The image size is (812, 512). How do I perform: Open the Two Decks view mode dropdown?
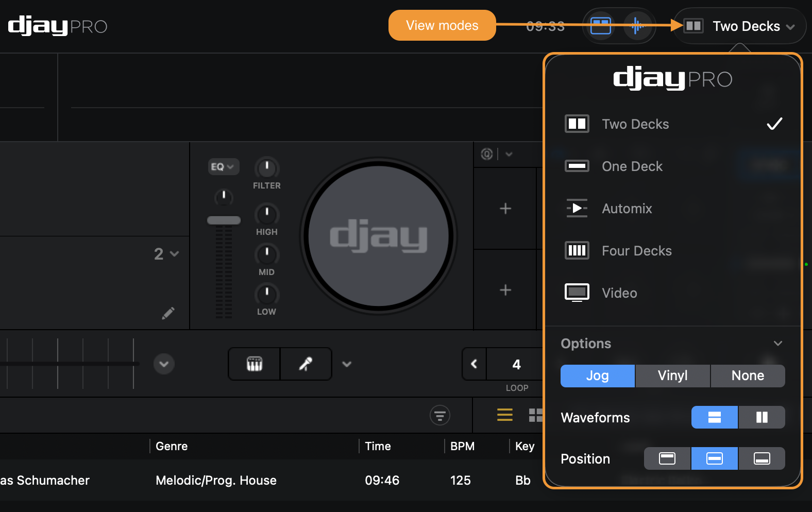coord(740,26)
